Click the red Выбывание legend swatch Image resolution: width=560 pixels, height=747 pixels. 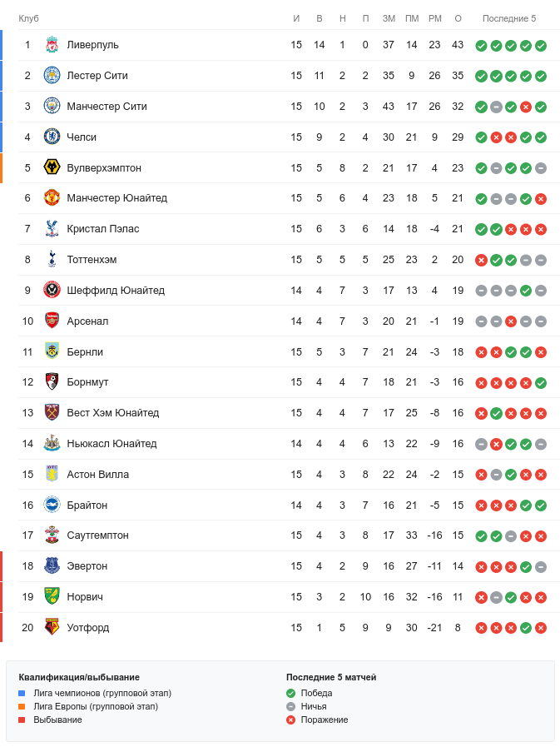point(22,720)
